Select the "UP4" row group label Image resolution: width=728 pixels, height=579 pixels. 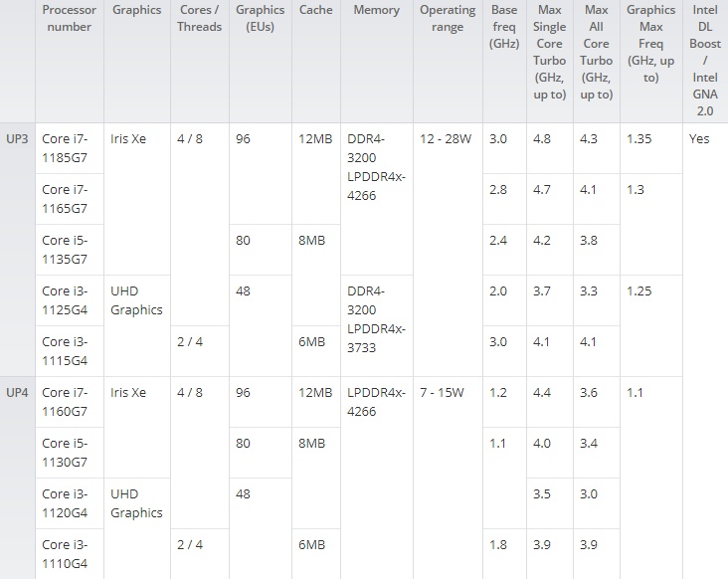point(17,392)
